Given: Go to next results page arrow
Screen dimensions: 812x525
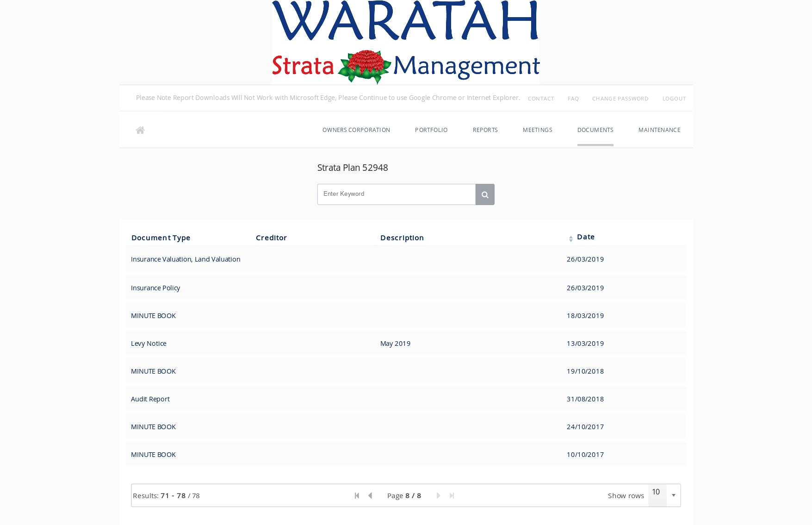Looking at the screenshot, I should click(x=438, y=495).
